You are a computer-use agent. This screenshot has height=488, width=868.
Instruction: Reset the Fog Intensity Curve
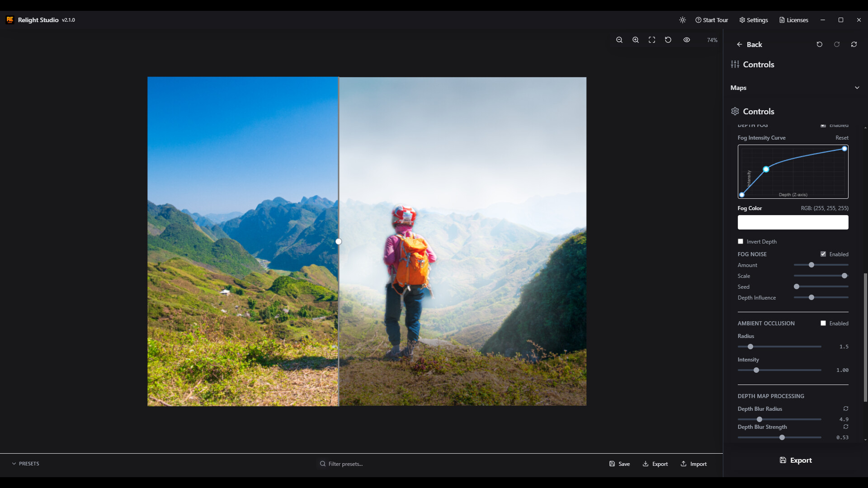click(842, 137)
